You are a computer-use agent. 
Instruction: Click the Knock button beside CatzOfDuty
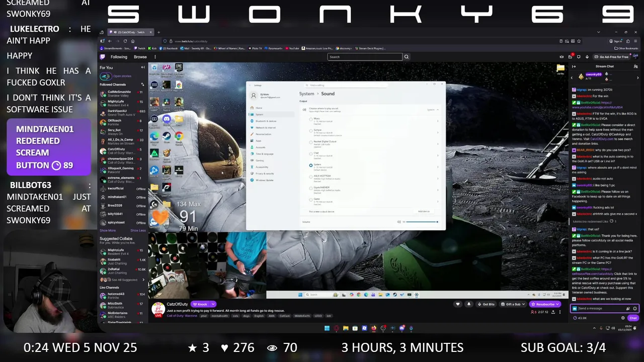(x=200, y=304)
